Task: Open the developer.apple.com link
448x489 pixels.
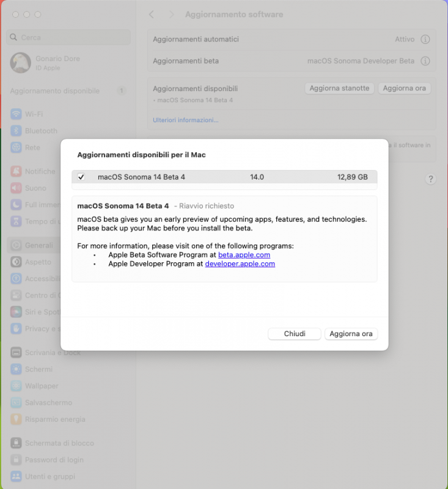Action: pyautogui.click(x=240, y=264)
